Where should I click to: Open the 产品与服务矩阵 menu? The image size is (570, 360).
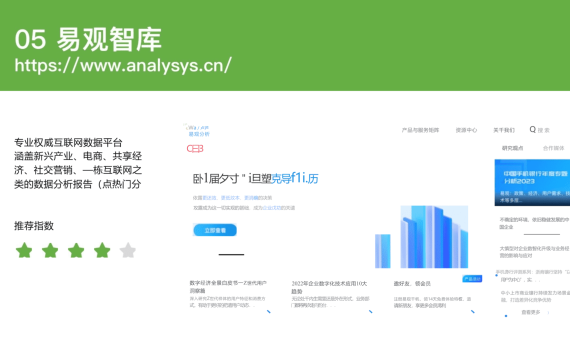(x=420, y=130)
